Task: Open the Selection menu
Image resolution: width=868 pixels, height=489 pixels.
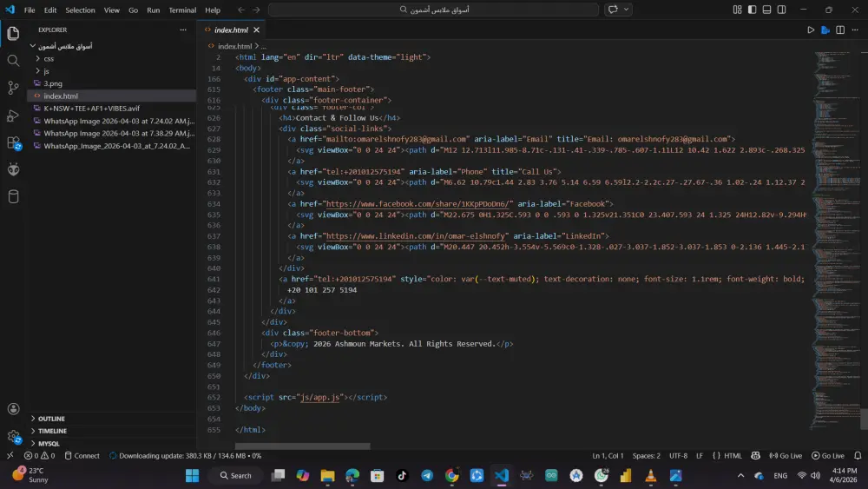Action: [80, 10]
